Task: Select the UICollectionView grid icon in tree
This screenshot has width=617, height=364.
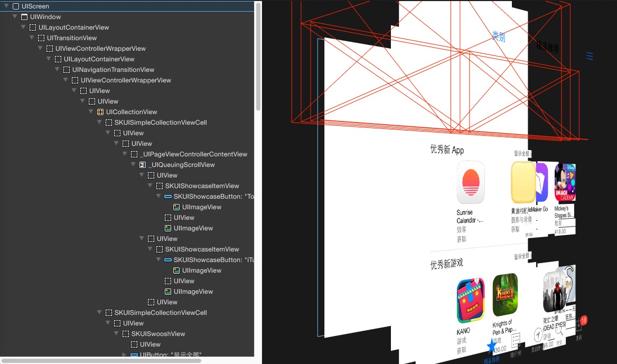Action: 100,112
